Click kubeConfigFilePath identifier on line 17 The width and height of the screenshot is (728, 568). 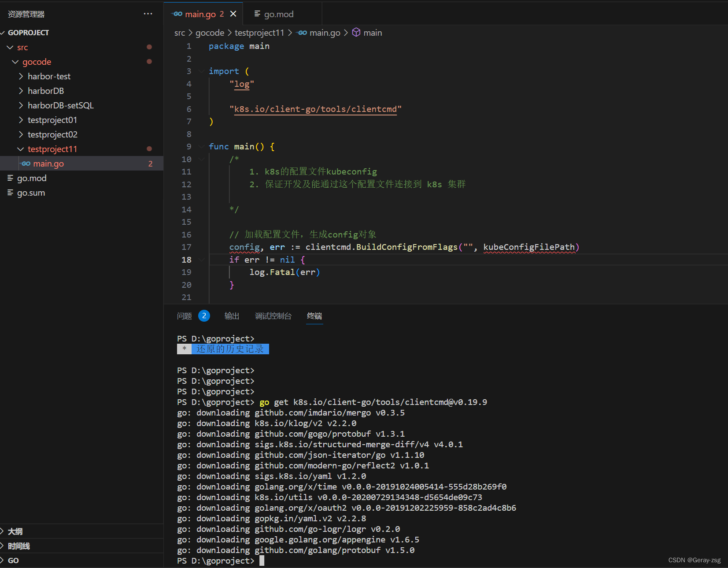click(529, 247)
